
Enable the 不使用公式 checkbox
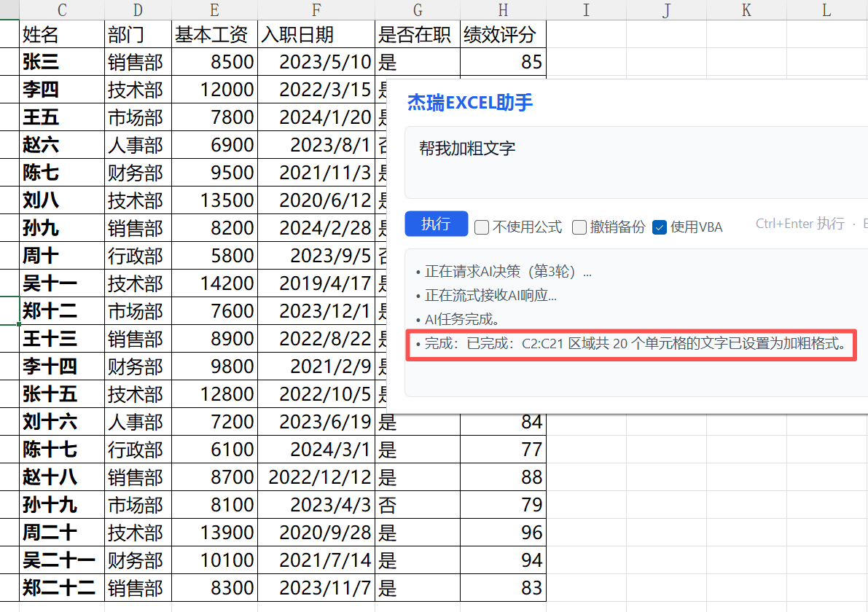tap(482, 227)
